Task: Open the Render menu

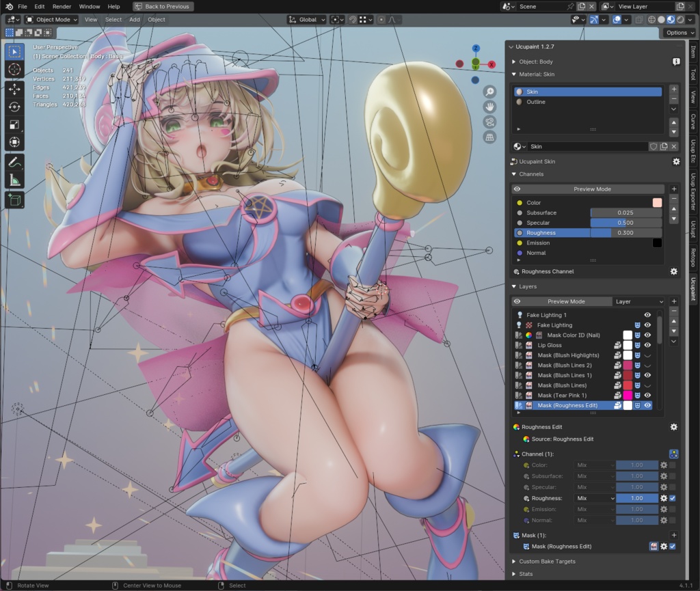Action: point(62,6)
